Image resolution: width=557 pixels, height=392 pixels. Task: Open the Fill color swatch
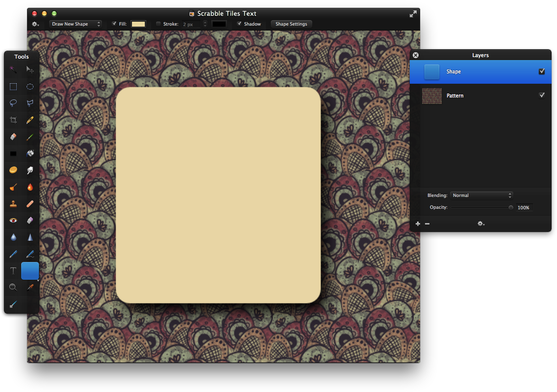(138, 23)
